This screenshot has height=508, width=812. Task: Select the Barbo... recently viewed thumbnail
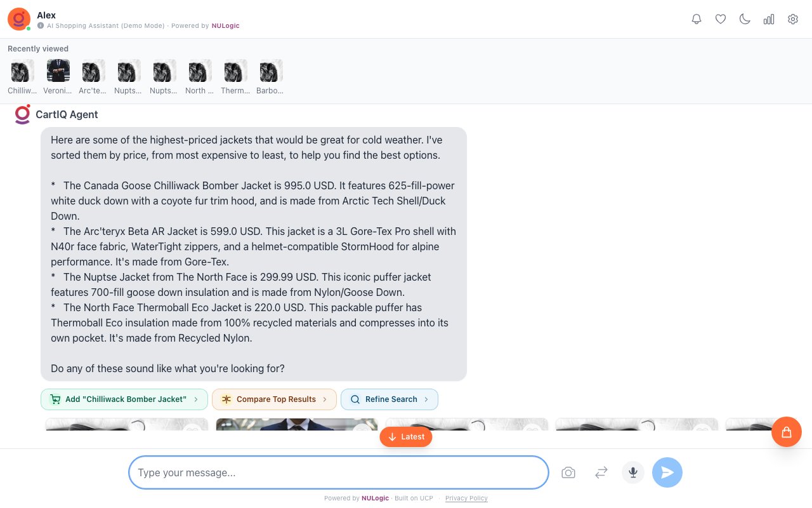click(x=272, y=77)
